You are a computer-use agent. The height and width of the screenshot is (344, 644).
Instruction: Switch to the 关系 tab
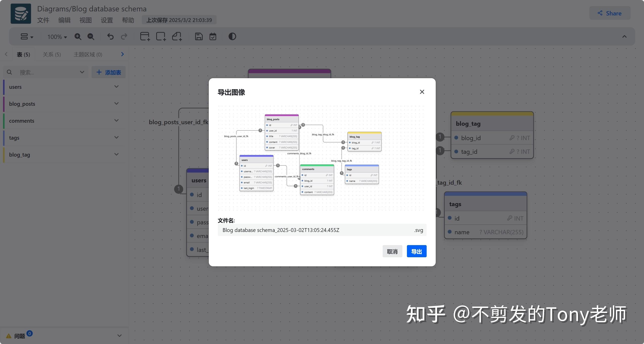[x=52, y=54]
